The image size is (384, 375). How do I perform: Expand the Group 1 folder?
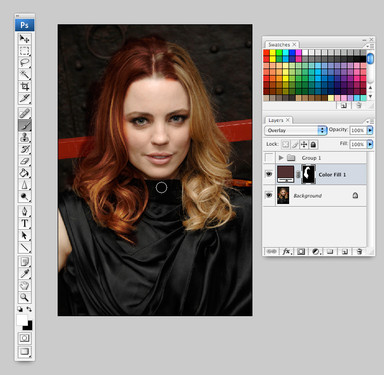281,157
